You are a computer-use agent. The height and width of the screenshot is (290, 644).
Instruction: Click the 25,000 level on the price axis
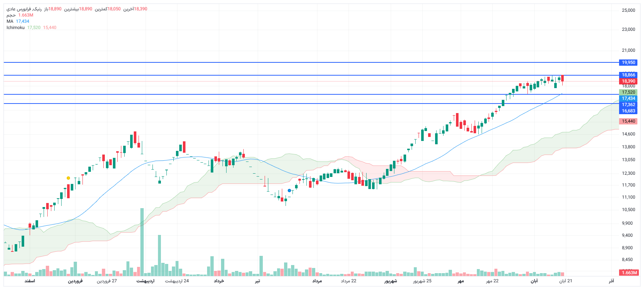click(628, 10)
